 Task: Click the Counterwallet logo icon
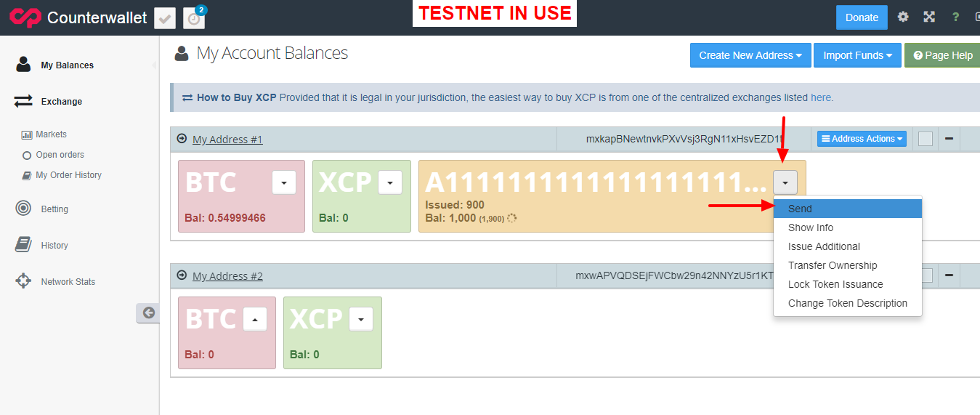click(x=25, y=17)
